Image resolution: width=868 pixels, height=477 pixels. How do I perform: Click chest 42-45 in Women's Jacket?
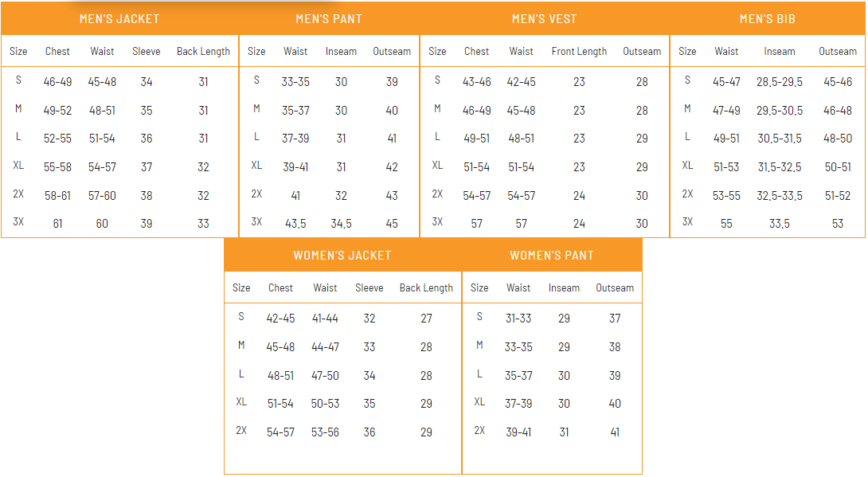pyautogui.click(x=280, y=319)
